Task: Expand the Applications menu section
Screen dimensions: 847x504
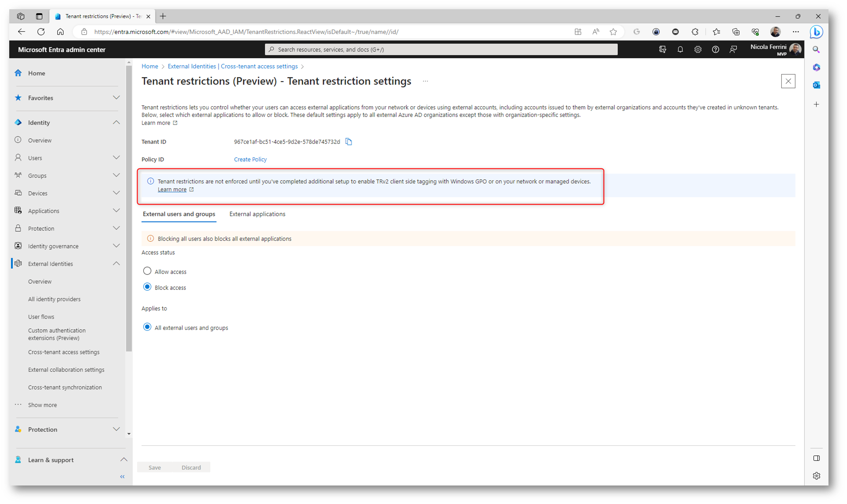Action: (116, 211)
